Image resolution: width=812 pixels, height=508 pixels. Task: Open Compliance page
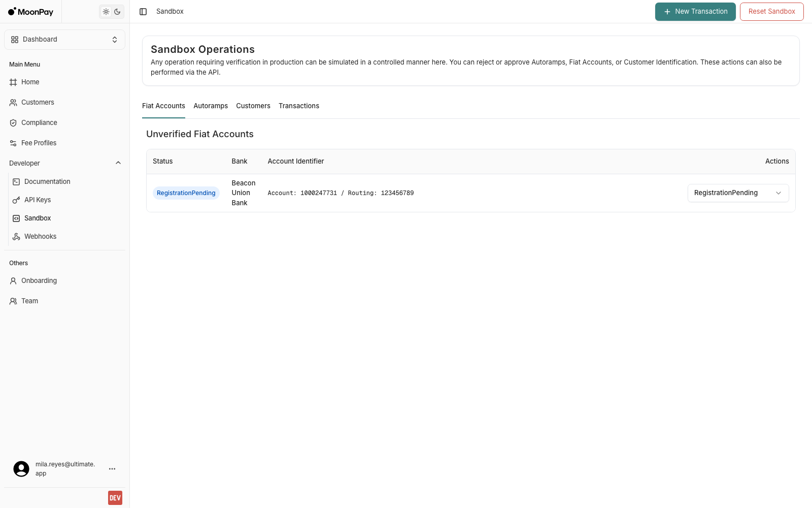tap(64, 123)
